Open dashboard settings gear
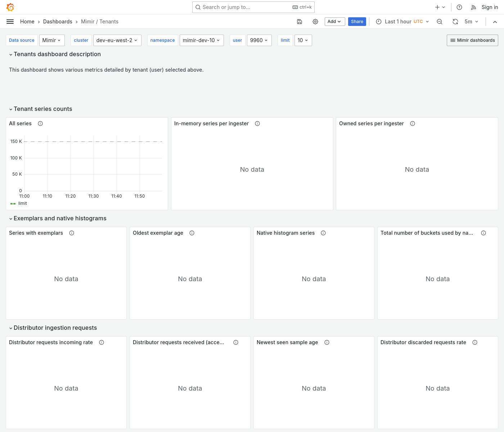The height and width of the screenshot is (432, 504). (315, 22)
